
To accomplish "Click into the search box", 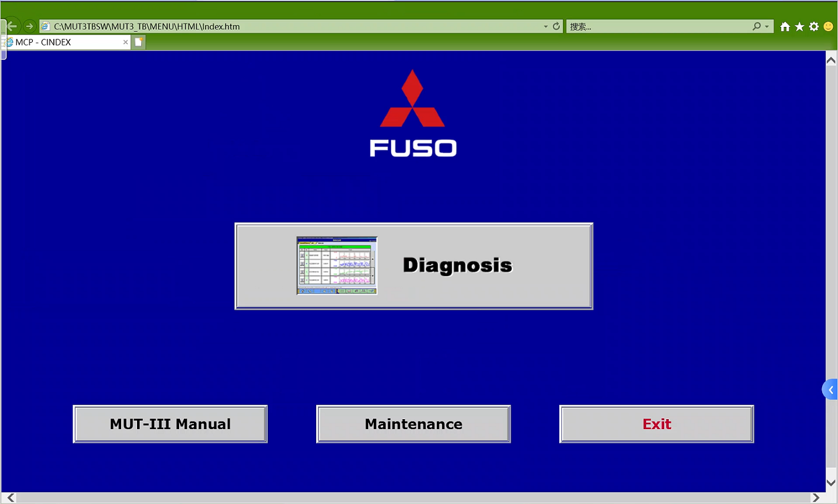I will pos(659,26).
